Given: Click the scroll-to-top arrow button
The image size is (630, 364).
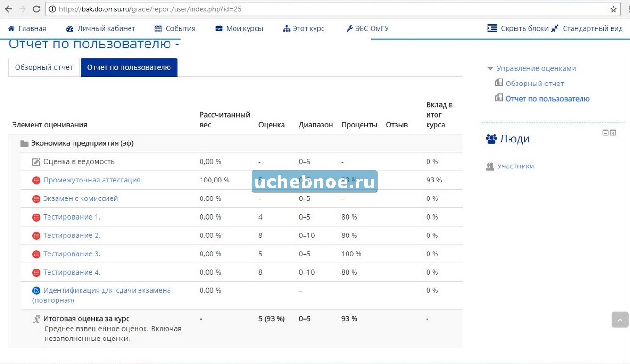Looking at the screenshot, I should (620, 320).
